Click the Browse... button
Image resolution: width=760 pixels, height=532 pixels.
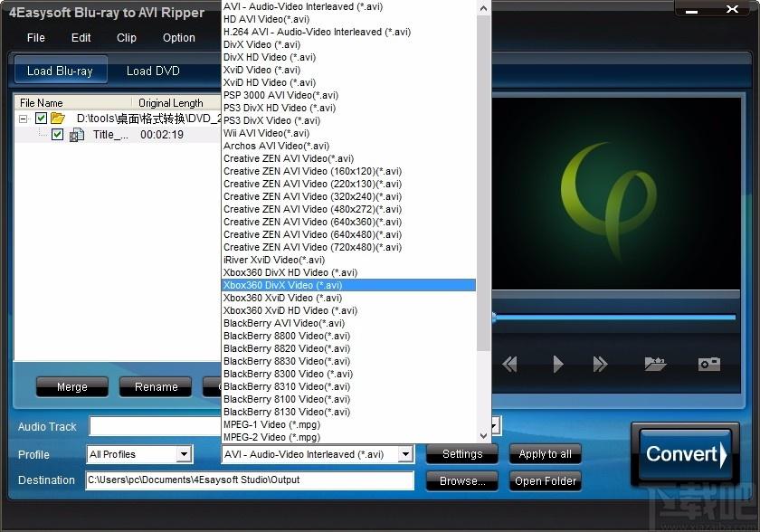pos(462,481)
